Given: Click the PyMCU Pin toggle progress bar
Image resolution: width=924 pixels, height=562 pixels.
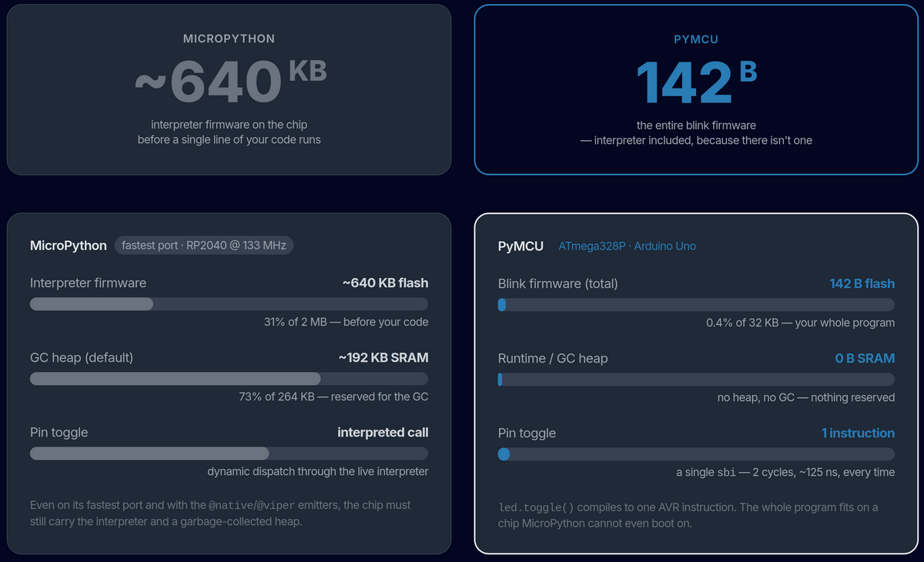Looking at the screenshot, I should (x=696, y=454).
